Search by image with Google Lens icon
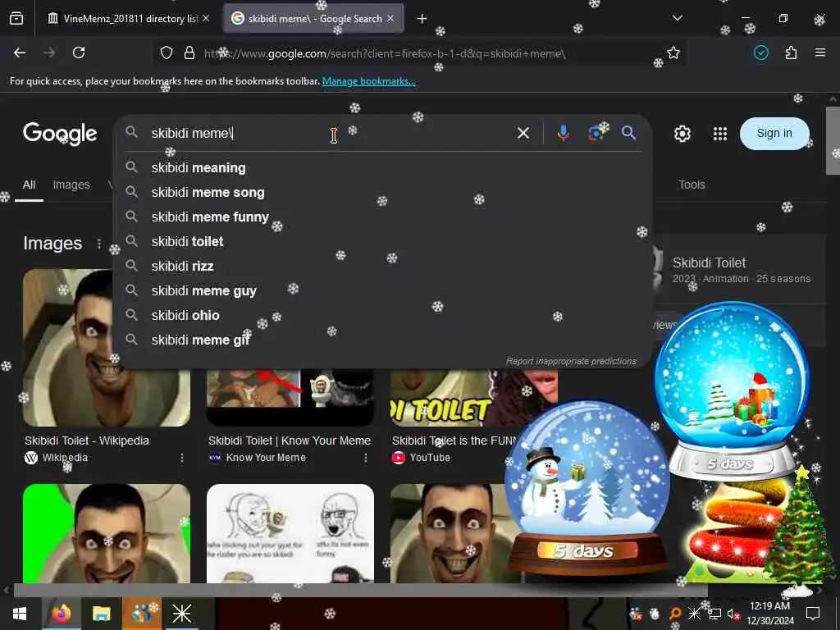The height and width of the screenshot is (630, 840). click(596, 133)
